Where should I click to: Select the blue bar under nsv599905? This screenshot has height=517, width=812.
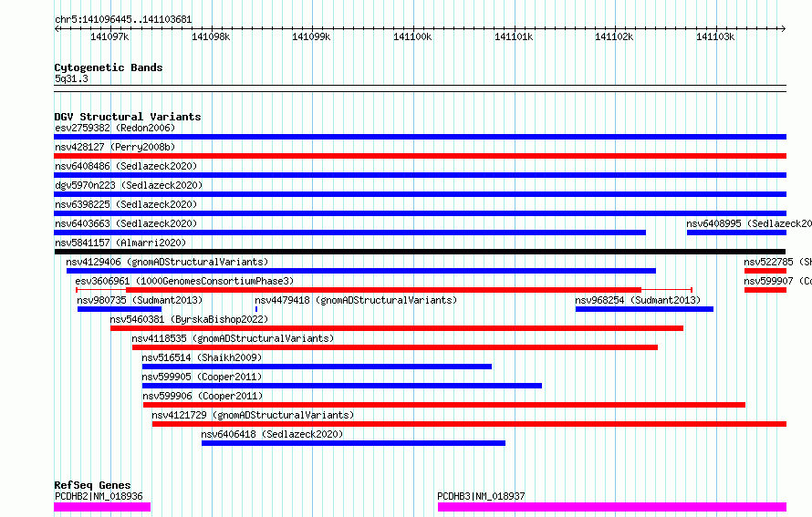pyautogui.click(x=342, y=386)
